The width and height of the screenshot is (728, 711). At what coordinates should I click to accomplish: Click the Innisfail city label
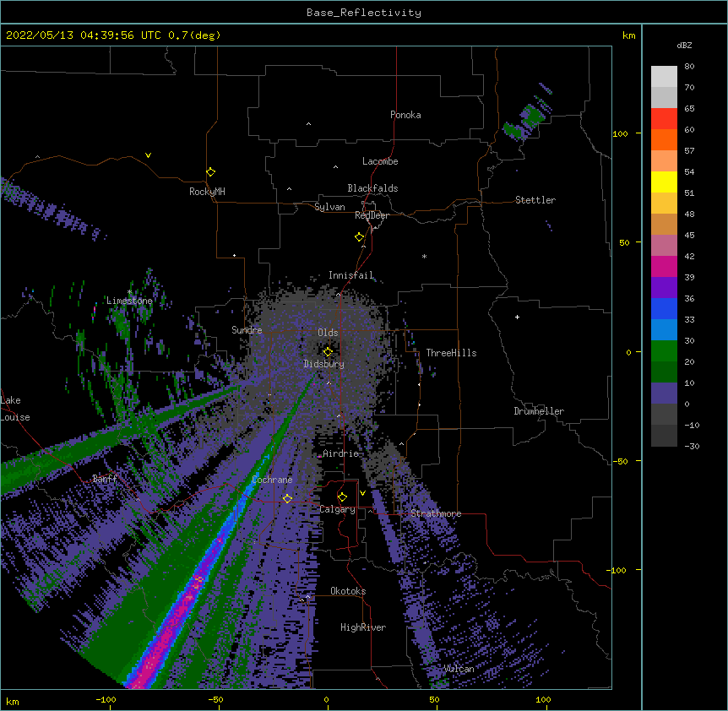351,275
